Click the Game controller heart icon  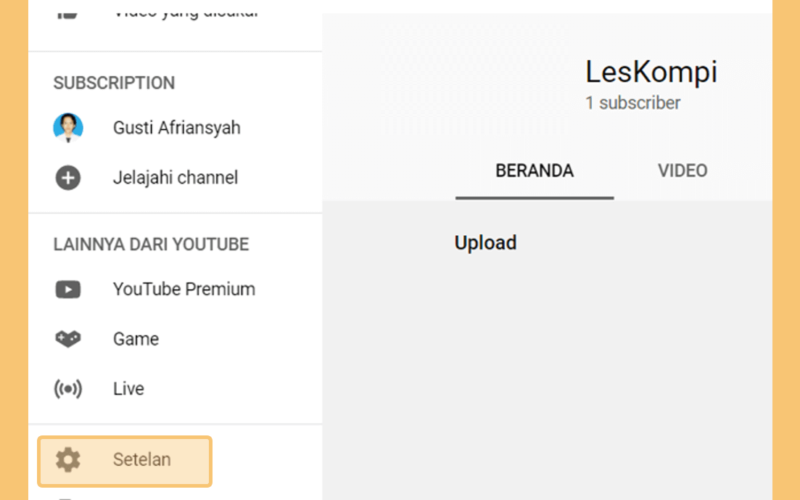(68, 339)
